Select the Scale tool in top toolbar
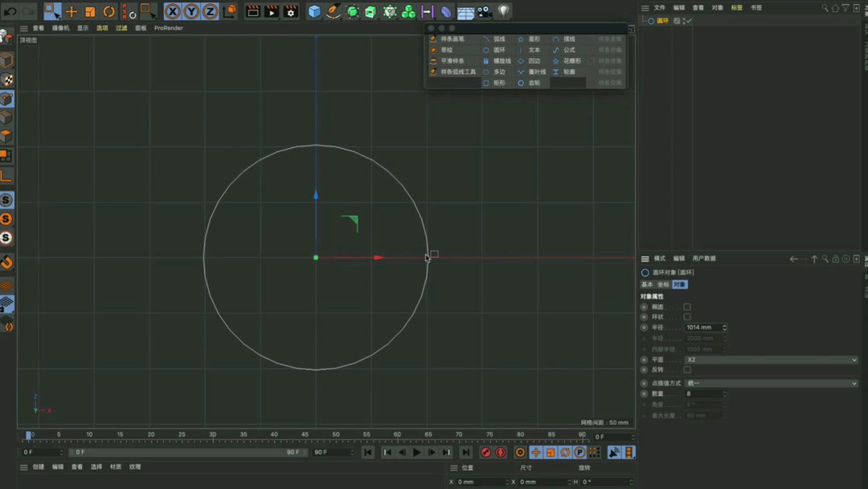This screenshot has height=489, width=868. (x=90, y=11)
